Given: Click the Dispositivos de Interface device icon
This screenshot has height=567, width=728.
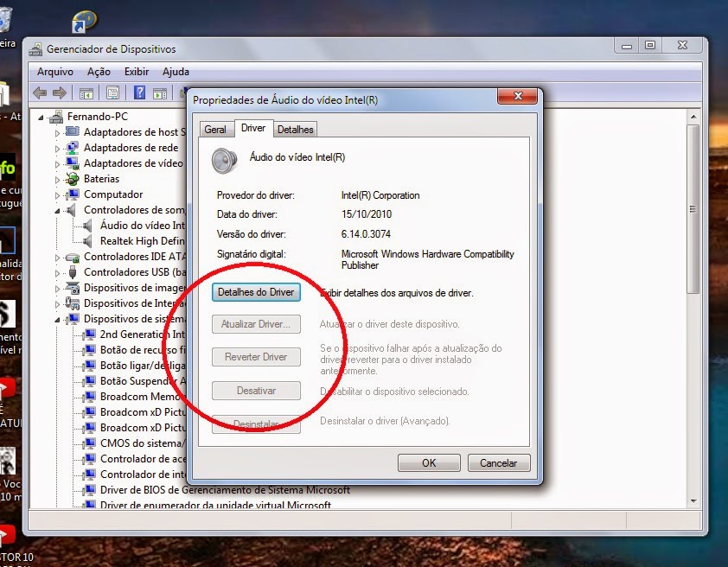Looking at the screenshot, I should click(x=72, y=303).
